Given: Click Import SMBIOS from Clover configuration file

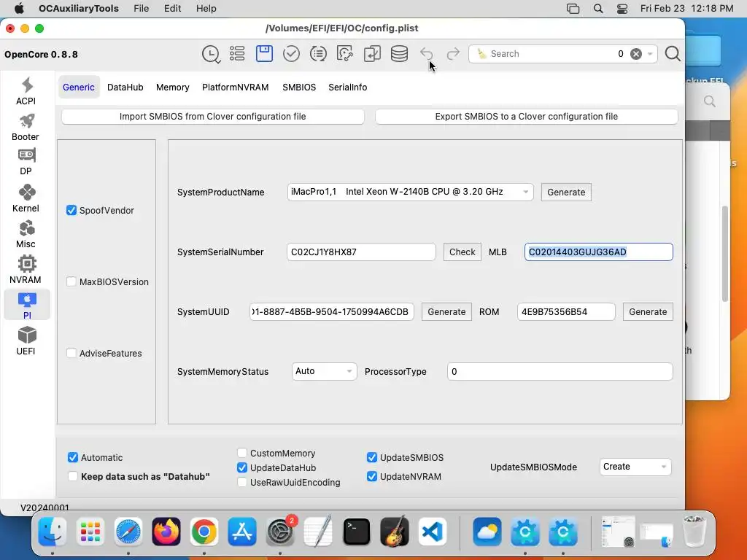Looking at the screenshot, I should click(x=213, y=117).
